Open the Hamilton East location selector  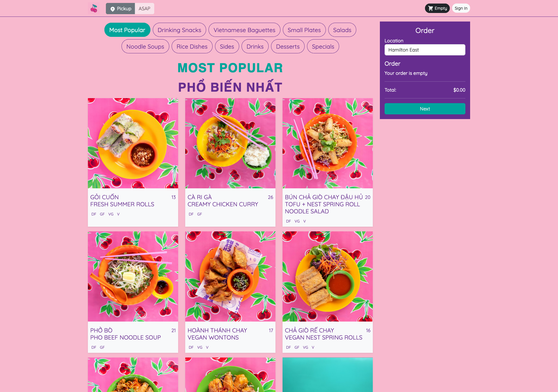(425, 50)
